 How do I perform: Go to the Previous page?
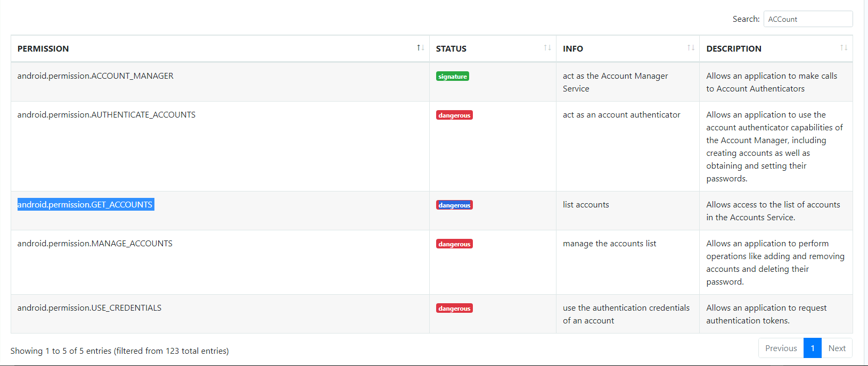781,348
